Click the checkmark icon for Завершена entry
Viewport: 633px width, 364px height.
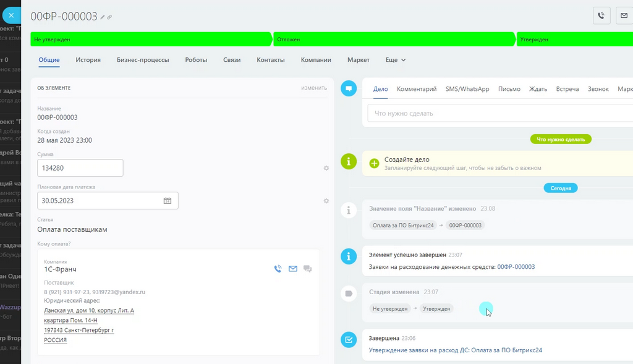pyautogui.click(x=349, y=340)
